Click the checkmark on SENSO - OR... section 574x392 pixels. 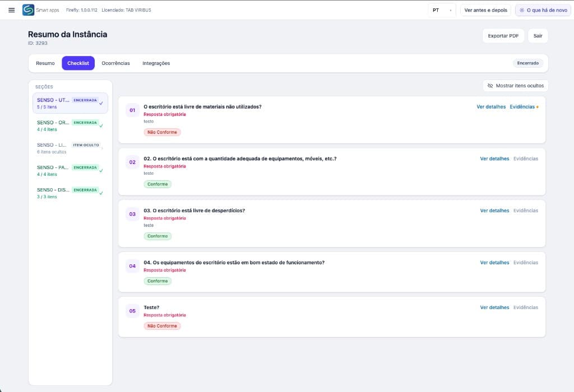click(x=101, y=126)
